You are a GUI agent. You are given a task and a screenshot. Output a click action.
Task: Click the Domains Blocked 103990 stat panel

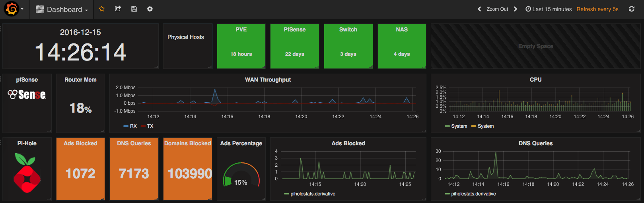coord(188,169)
